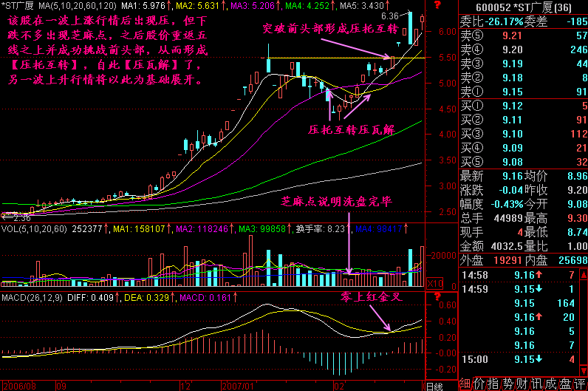The width and height of the screenshot is (588, 391).
Task: Click the MACD(26,12,9) indicator label
Action: (31, 297)
